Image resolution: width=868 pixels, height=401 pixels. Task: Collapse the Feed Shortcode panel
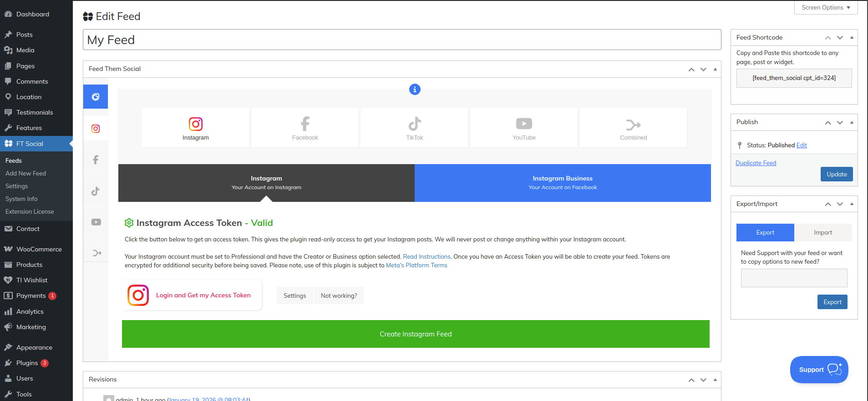852,38
